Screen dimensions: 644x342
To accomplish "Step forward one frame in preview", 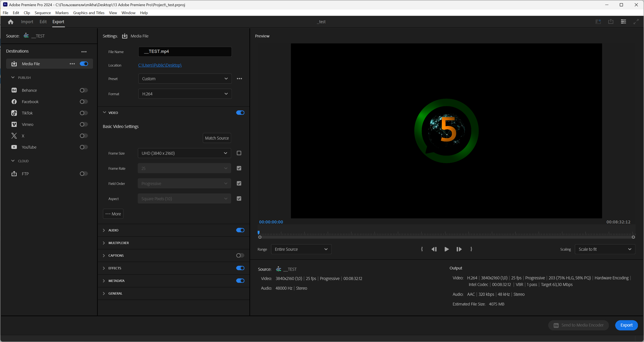I will [459, 249].
